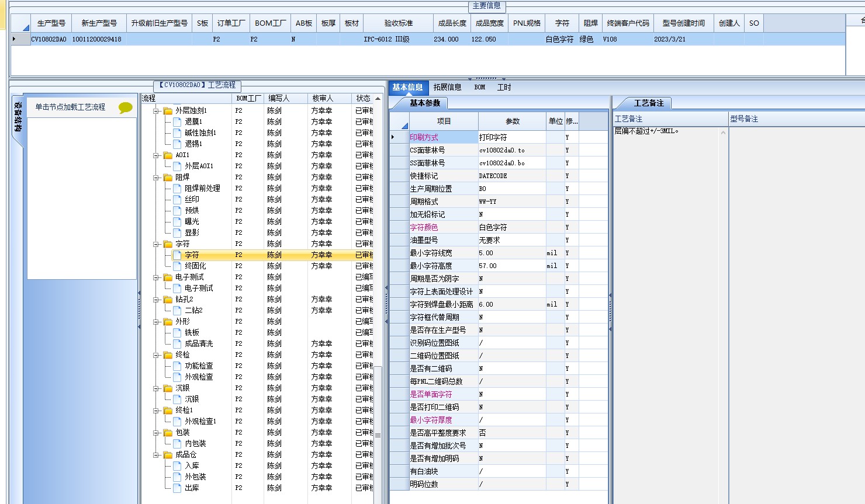Click the 快捷标记 value DATECODE

pyautogui.click(x=512, y=176)
